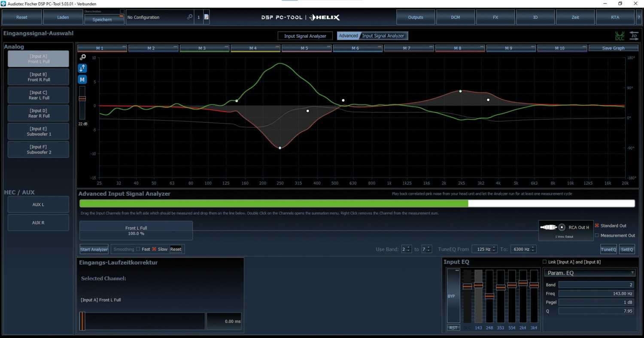The height and width of the screenshot is (338, 644).
Task: Restore down the window
Action: 620,3
